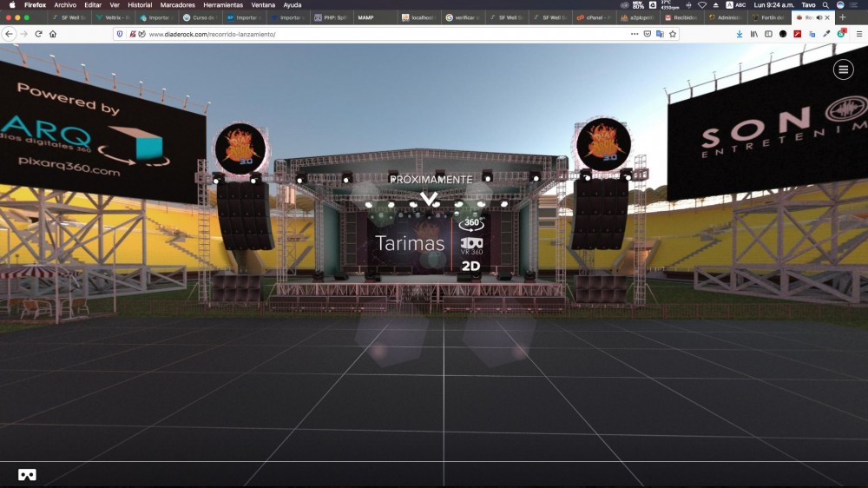The width and height of the screenshot is (868, 488).
Task: Switch to the MAMP tab
Action: point(375,17)
